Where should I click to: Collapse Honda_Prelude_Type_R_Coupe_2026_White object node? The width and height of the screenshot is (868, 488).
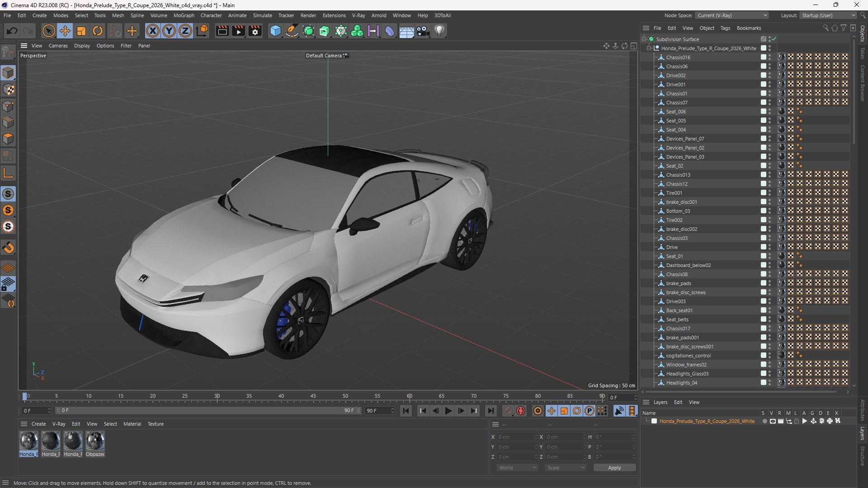(649, 48)
